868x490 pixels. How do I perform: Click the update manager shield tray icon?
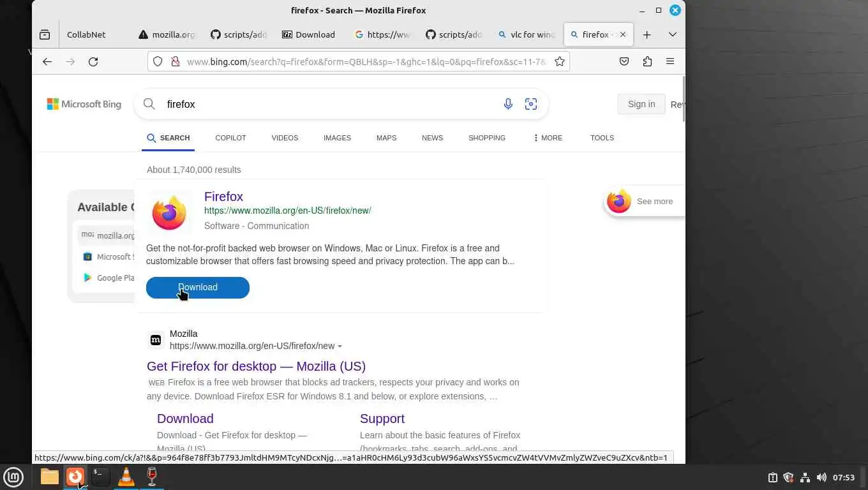[x=788, y=477]
